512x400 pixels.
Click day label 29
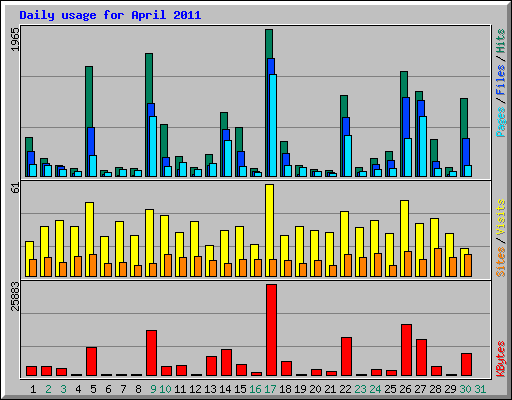450,389
